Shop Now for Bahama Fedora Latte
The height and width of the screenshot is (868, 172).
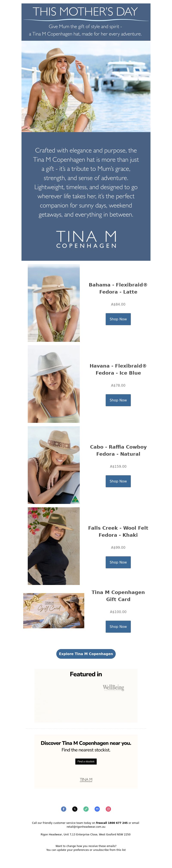click(x=118, y=319)
